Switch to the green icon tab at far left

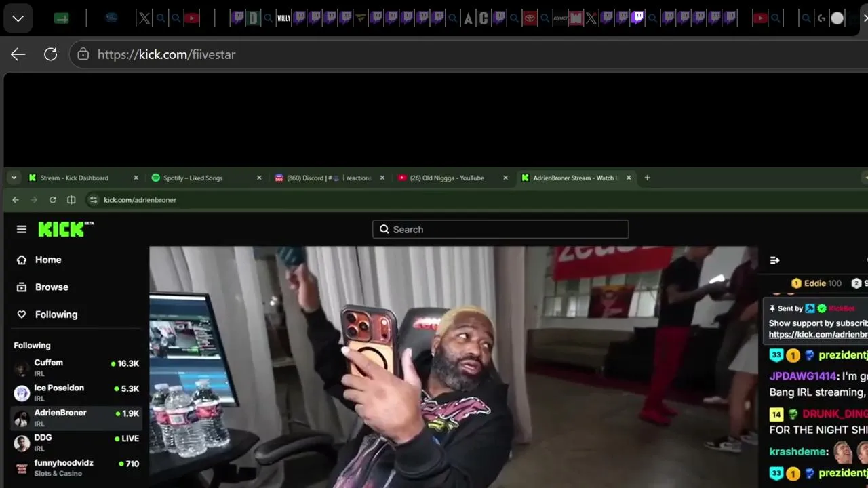[62, 18]
